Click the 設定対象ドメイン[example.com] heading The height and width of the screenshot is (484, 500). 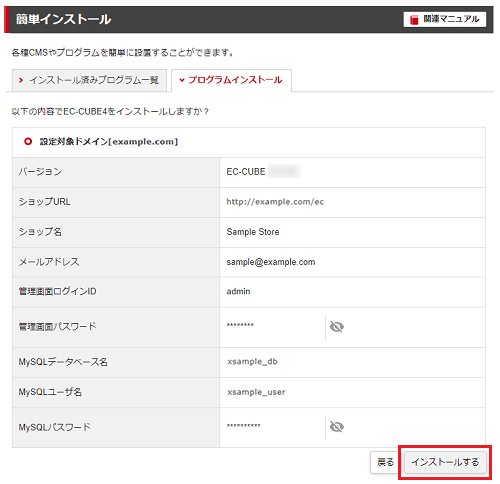[x=109, y=142]
